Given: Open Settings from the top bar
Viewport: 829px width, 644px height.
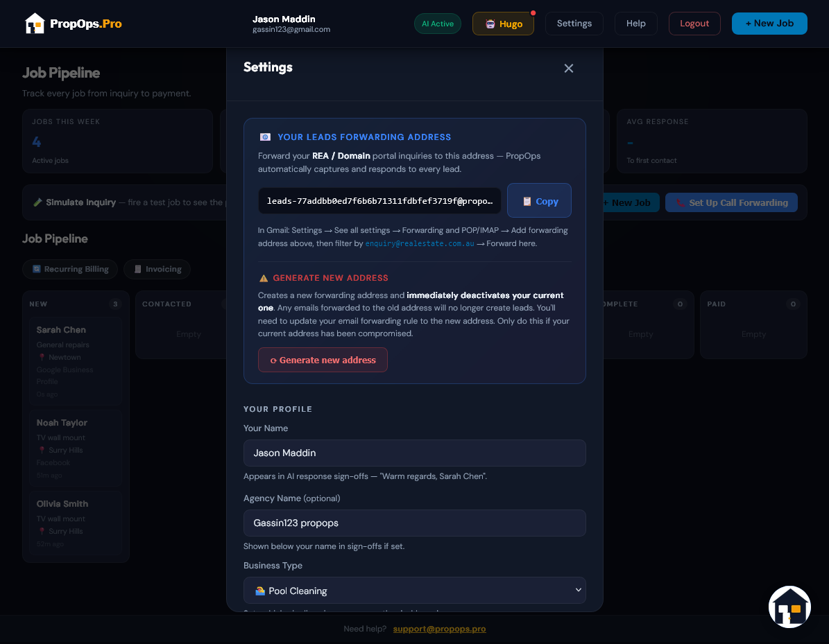Looking at the screenshot, I should (x=574, y=24).
